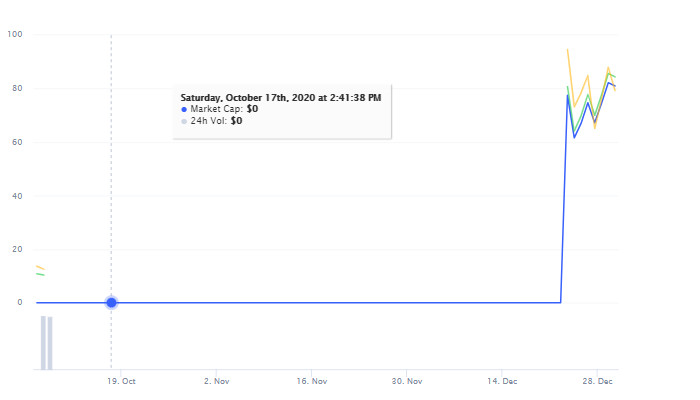
Task: Click the 40 y-axis label
Action: coord(17,196)
